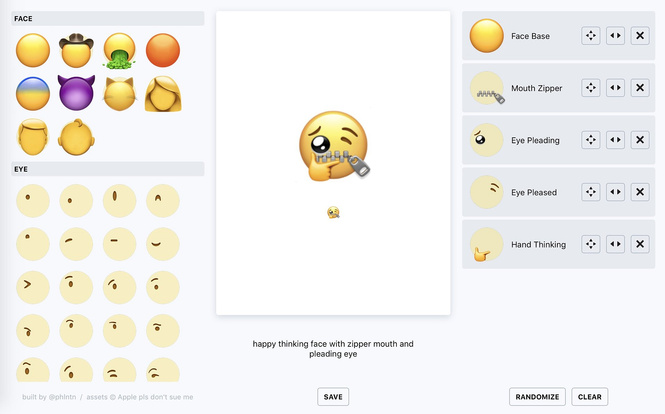Screen dimensions: 665x414
Task: Flip the Eye Pleading layer horizontally
Action: pos(615,140)
